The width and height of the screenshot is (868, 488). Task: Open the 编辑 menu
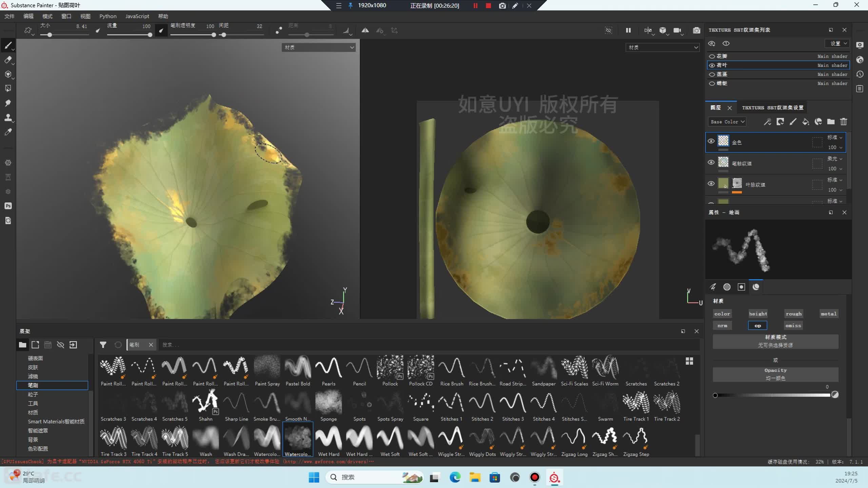pos(28,16)
